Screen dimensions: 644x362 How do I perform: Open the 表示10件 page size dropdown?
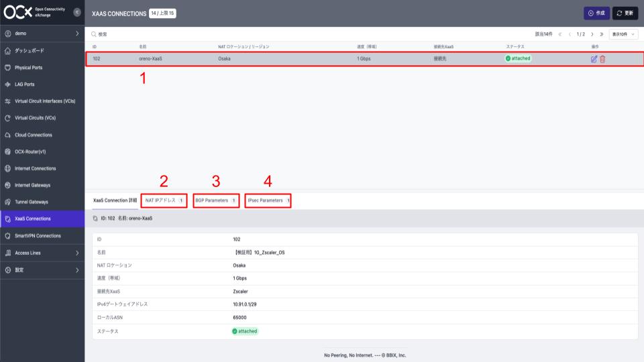pyautogui.click(x=623, y=34)
